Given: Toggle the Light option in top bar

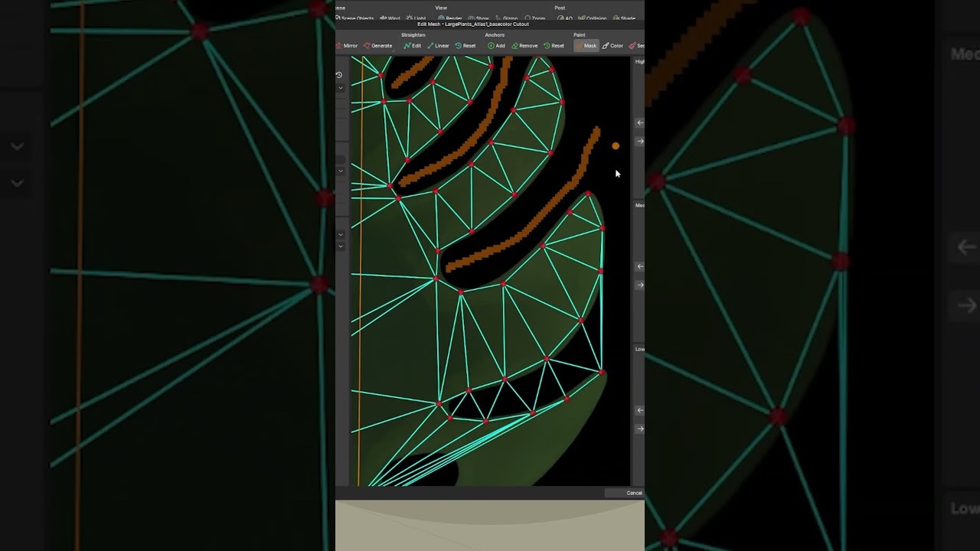Looking at the screenshot, I should point(416,18).
